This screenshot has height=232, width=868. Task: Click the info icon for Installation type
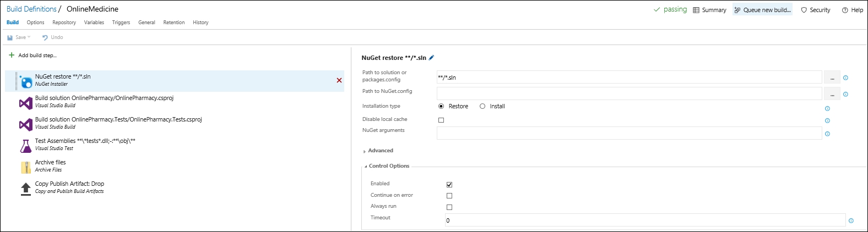(x=827, y=108)
